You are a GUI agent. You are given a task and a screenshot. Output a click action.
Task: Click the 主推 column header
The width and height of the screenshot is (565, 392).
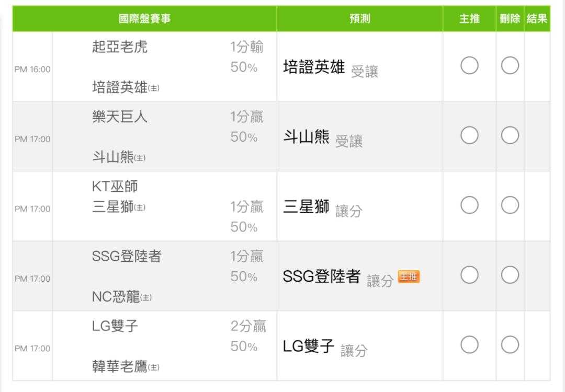(469, 19)
